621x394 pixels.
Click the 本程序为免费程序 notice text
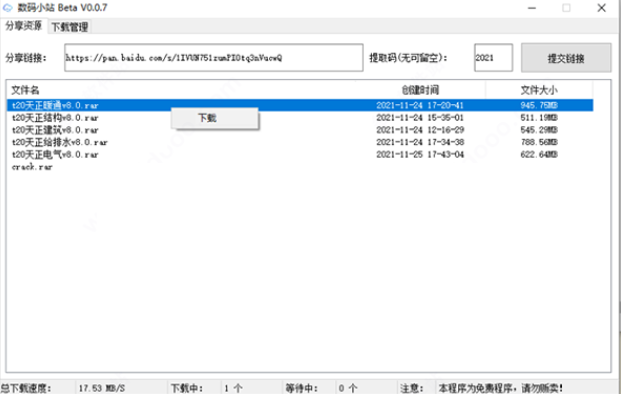click(x=501, y=388)
